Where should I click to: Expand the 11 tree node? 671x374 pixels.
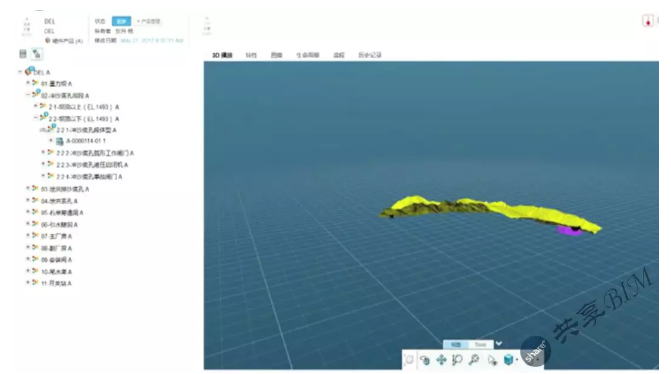pos(28,282)
